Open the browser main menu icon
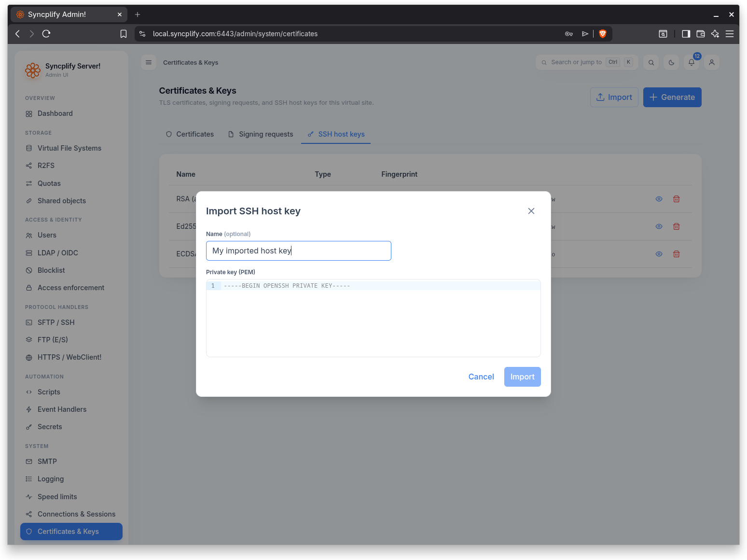 [x=730, y=34]
